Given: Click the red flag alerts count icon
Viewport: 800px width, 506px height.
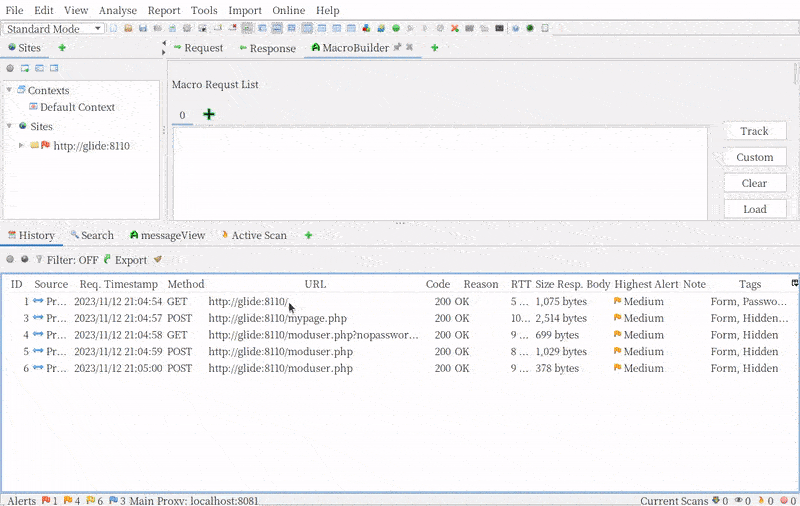Looking at the screenshot, I should (46, 500).
